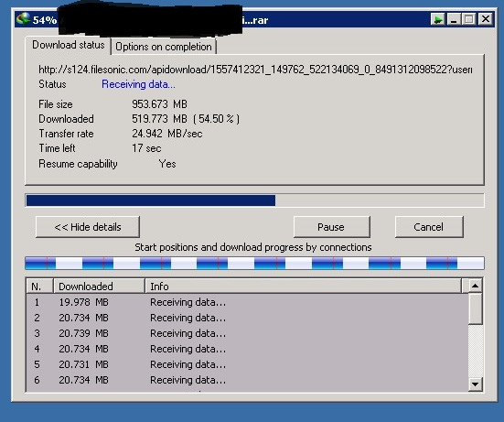Click the file size value 953.673 MB

click(159, 103)
